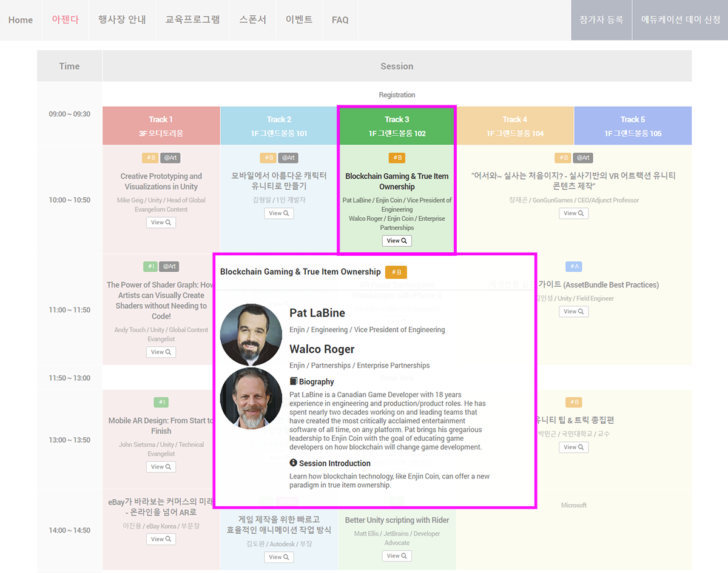Open the 아젠다 menu item
Image resolution: width=728 pixels, height=573 pixels.
[66, 19]
